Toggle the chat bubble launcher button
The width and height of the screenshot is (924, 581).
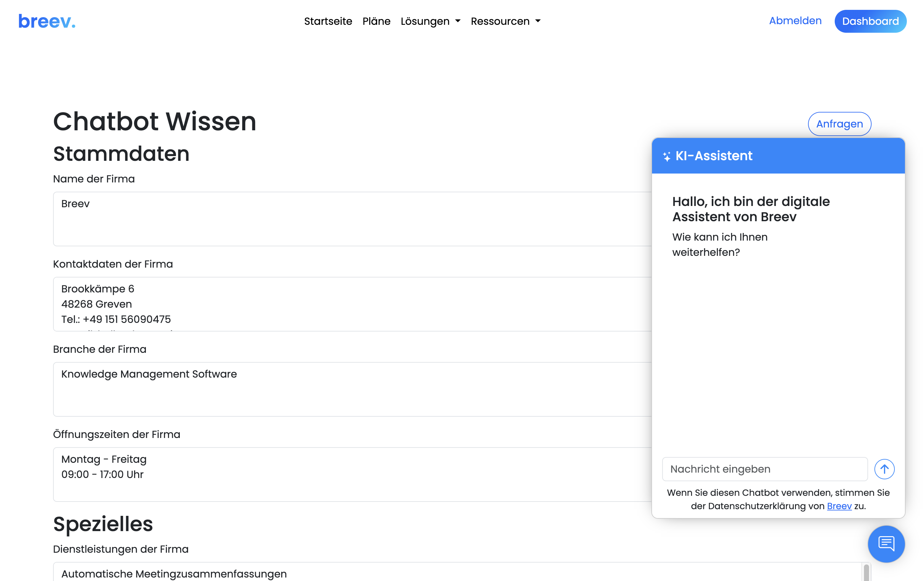click(x=886, y=543)
